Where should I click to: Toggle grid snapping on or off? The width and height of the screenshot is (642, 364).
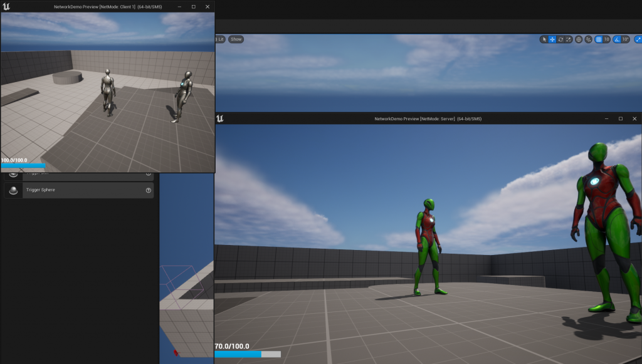599,39
